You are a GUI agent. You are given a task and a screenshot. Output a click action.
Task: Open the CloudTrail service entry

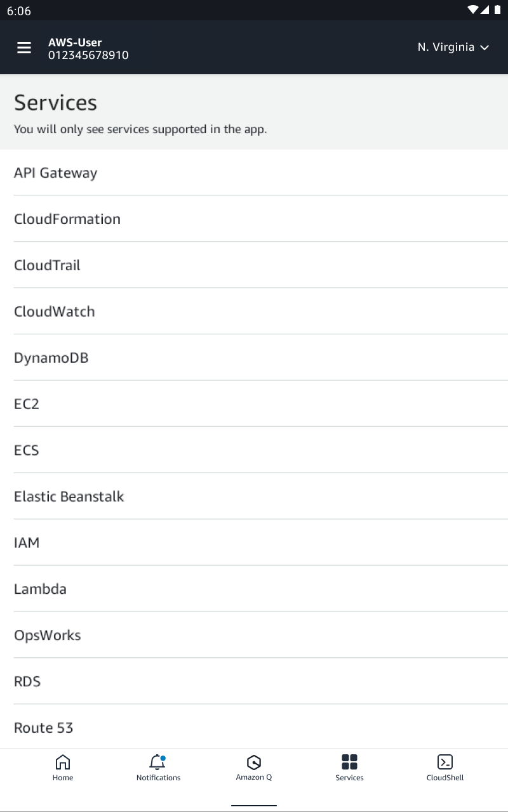tap(254, 265)
